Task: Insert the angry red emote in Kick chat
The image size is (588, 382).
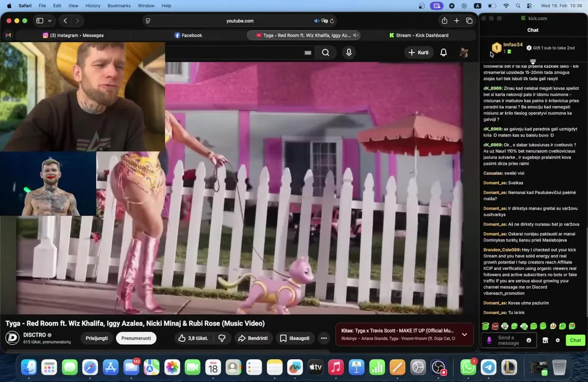Action: [x=495, y=326]
